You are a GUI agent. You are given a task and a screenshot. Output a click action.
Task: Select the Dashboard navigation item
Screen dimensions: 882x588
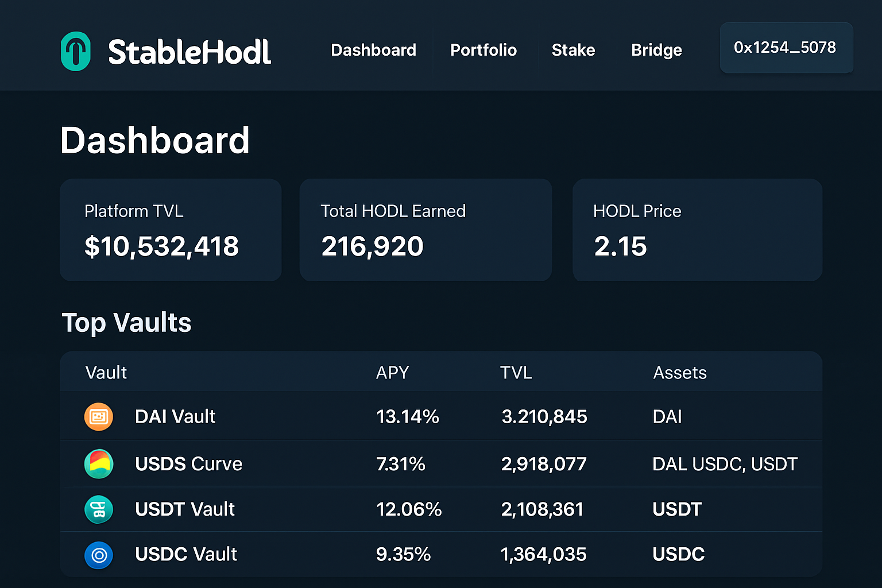click(373, 51)
